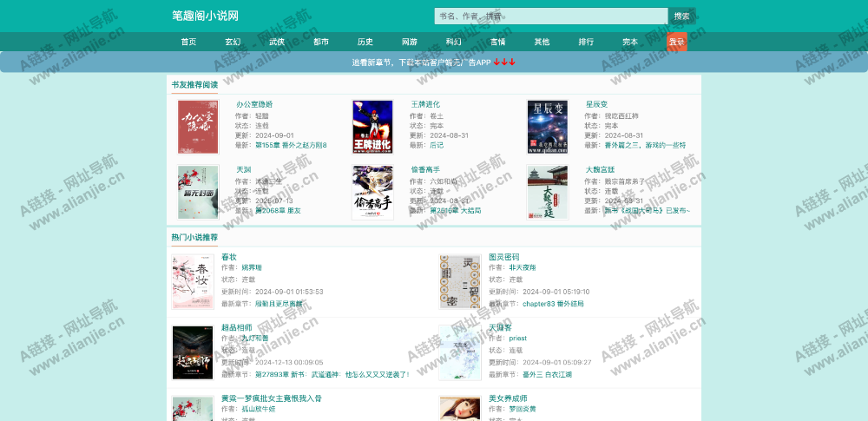Open the 大魏宫廷 title link
The width and height of the screenshot is (868, 421).
click(600, 169)
